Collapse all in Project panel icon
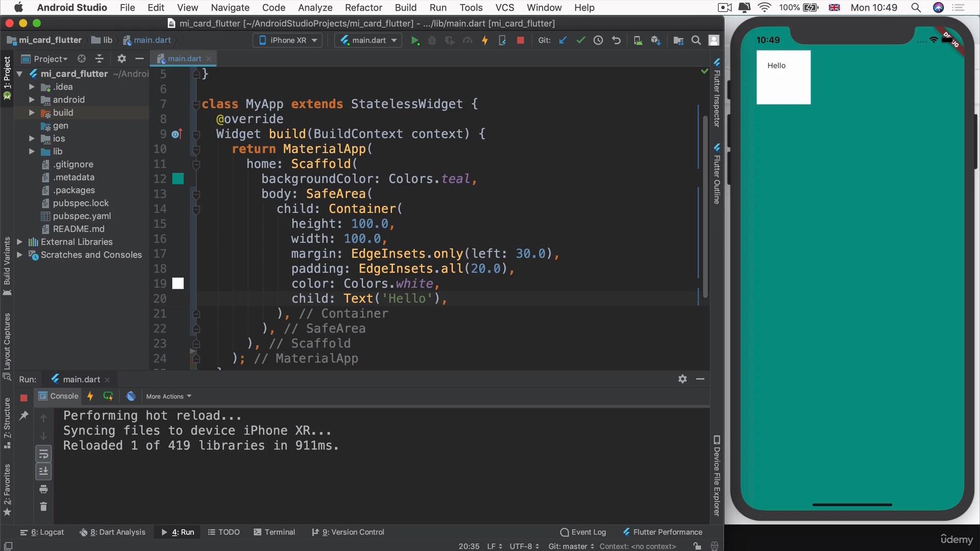This screenshot has width=980, height=551. (x=100, y=59)
